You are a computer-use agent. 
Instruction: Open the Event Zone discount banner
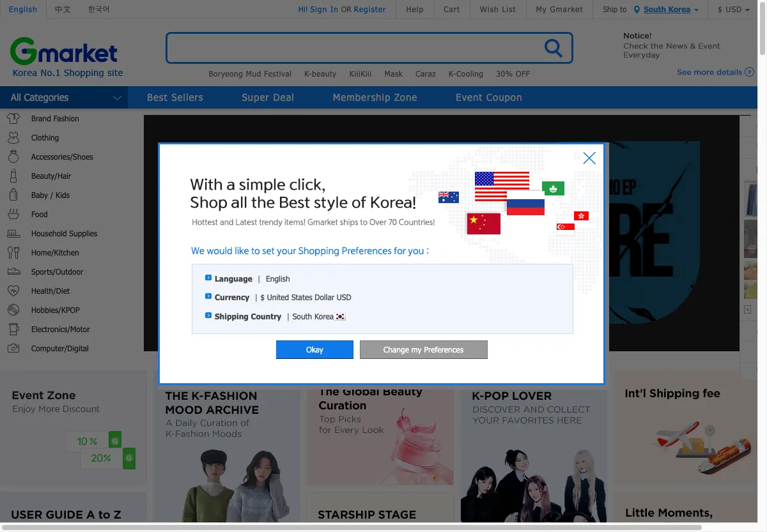point(74,428)
